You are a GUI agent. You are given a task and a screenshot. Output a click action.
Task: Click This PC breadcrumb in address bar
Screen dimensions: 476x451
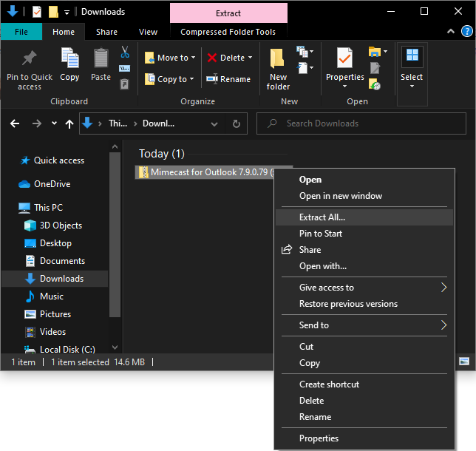(x=118, y=123)
